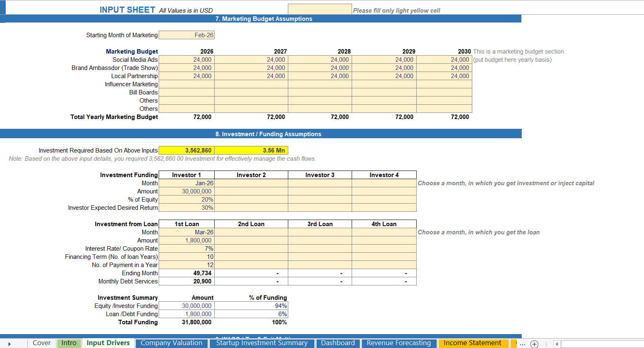Select the Income Statement tab
644x348 pixels.
coord(472,343)
